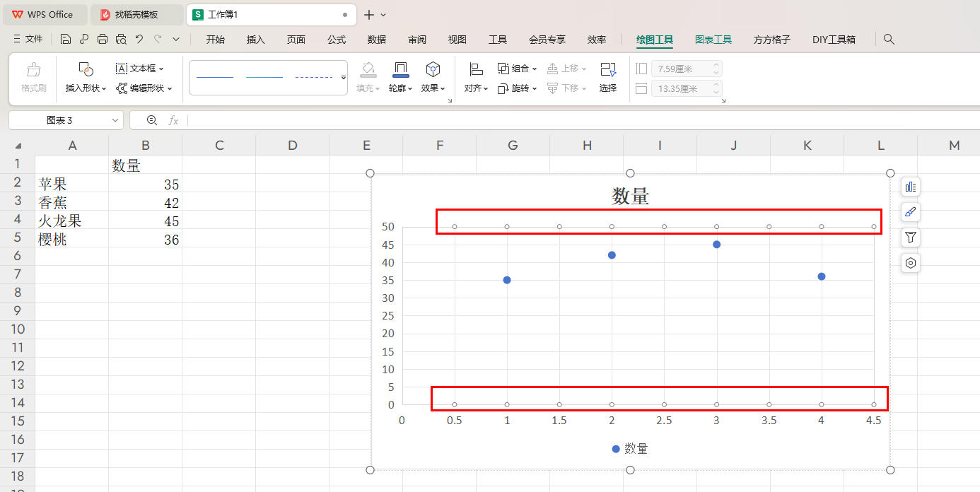Viewport: 980px width, 492px height.
Task: Click the Save icon in quick toolbar
Action: click(x=66, y=40)
